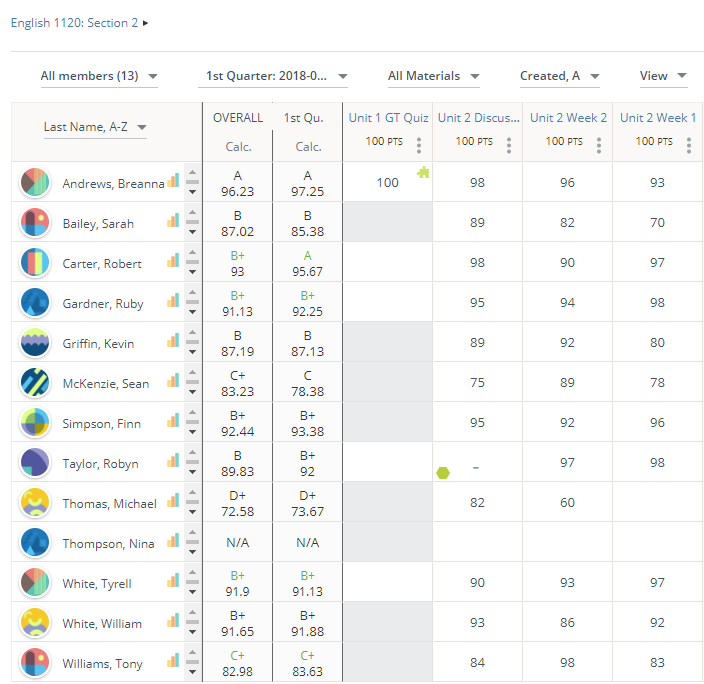Open the 1st Quarter grading period dropdown
This screenshot has height=684, width=704.
[x=276, y=76]
